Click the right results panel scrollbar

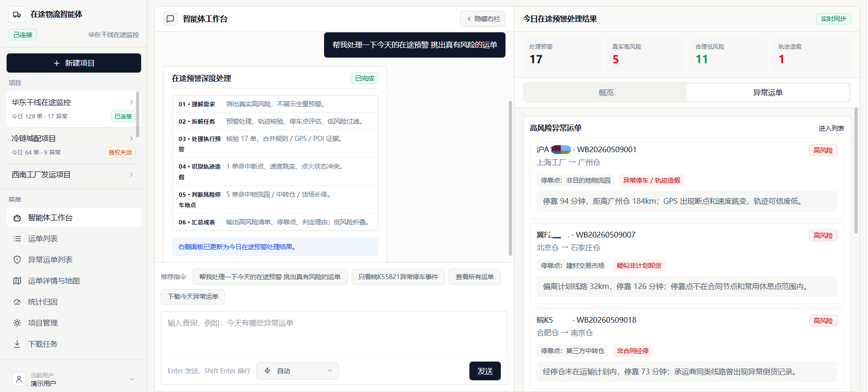[856, 171]
